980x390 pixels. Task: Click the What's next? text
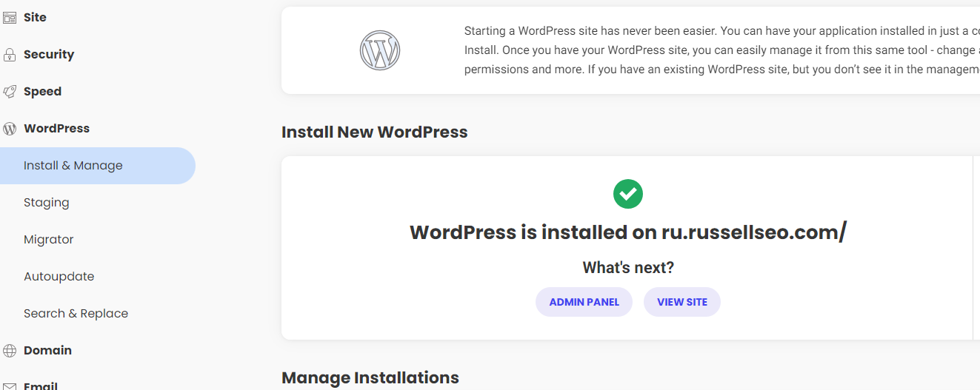coord(628,268)
